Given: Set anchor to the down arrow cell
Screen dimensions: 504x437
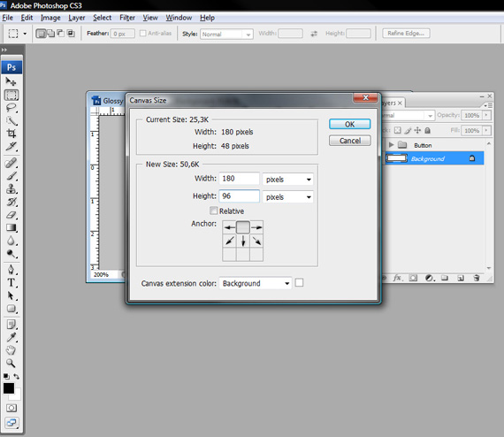Looking at the screenshot, I should [243, 241].
